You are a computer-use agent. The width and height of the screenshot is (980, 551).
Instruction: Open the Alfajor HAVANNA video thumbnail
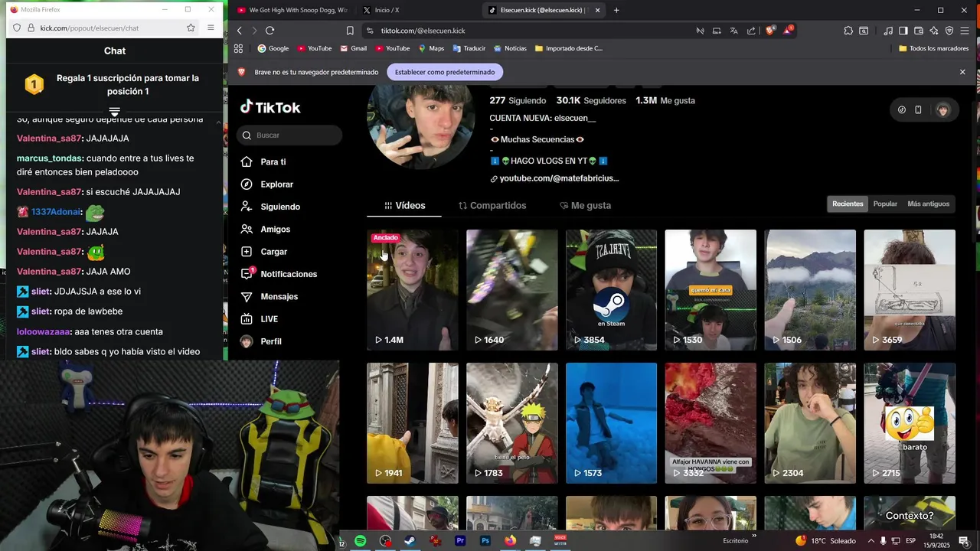(x=710, y=423)
